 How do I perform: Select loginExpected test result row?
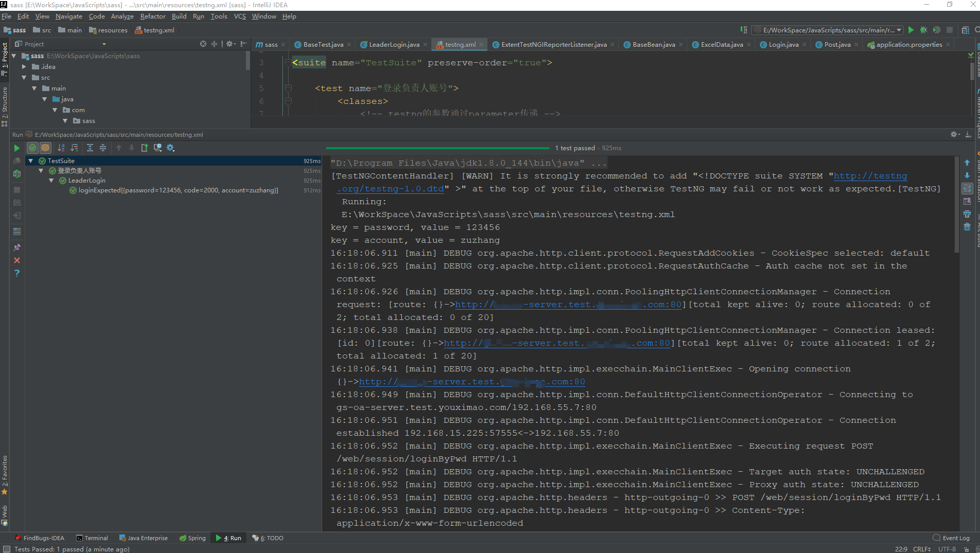tap(174, 190)
